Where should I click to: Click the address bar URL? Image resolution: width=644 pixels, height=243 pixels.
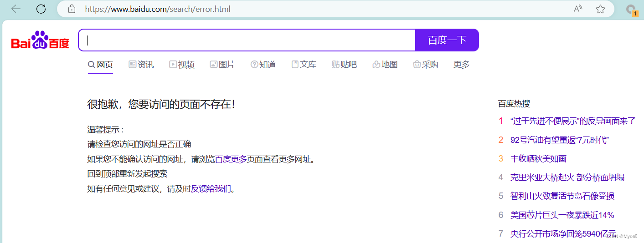(x=158, y=9)
